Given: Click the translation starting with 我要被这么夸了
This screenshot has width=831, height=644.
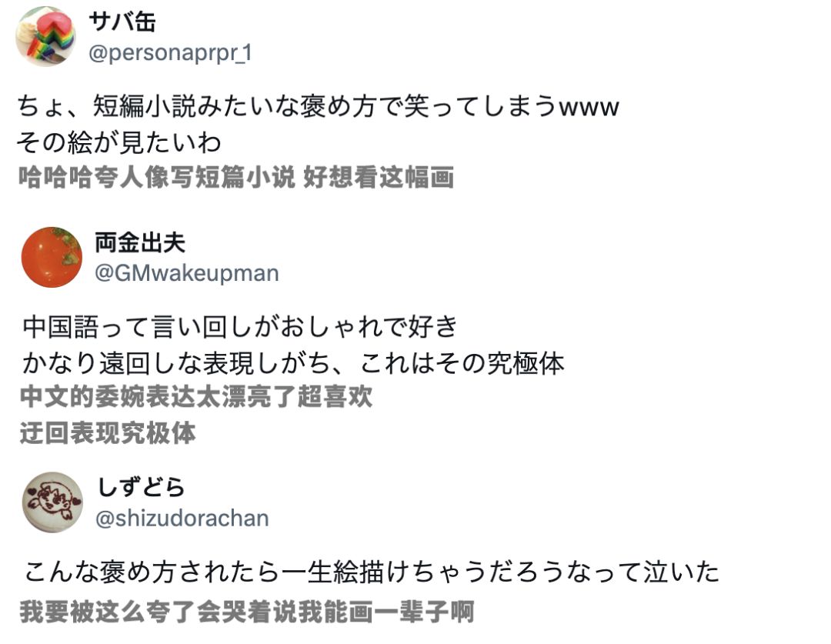Looking at the screenshot, I should tap(246, 612).
